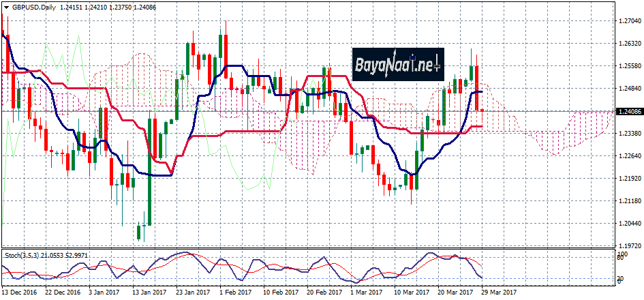Click the 1.26320 price axis label

(629, 44)
